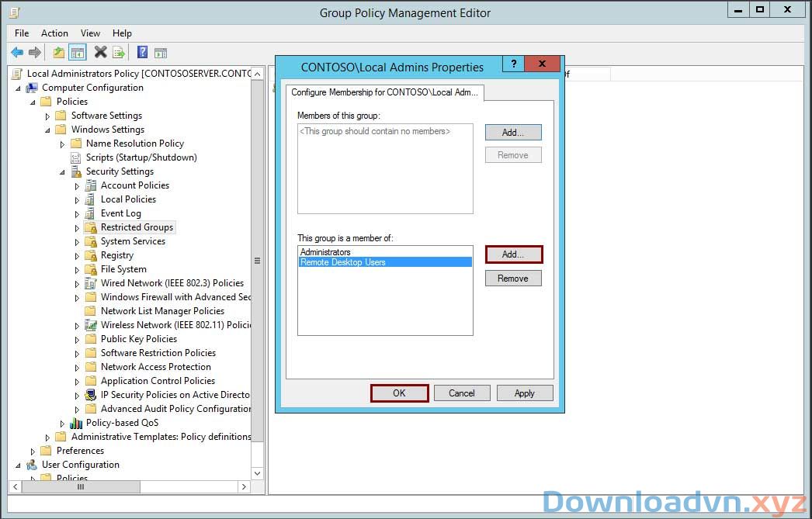Image resolution: width=812 pixels, height=519 pixels.
Task: Click the Wired Network (IEEE 802.3) icon
Action: (x=91, y=283)
